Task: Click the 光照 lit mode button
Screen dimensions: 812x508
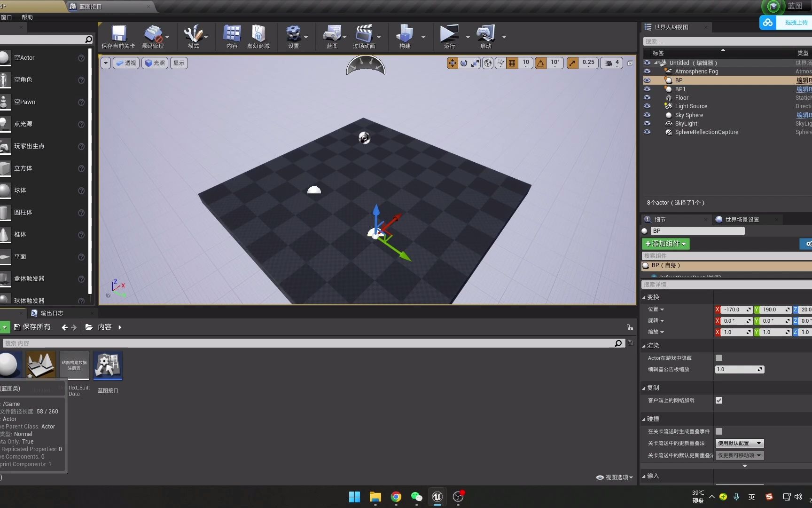Action: (x=155, y=63)
